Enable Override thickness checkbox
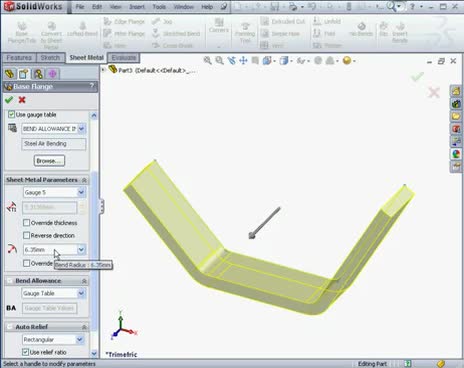The width and height of the screenshot is (464, 368). [x=26, y=223]
